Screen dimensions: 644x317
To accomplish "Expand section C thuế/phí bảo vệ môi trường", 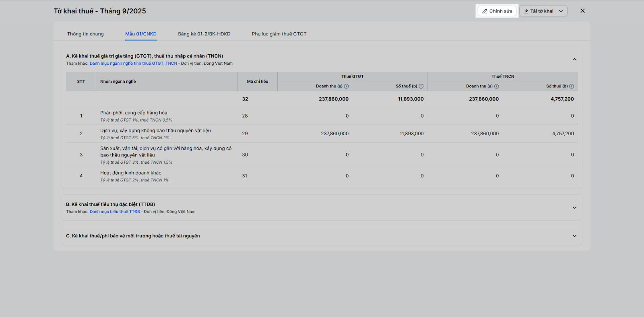I will coord(574,236).
